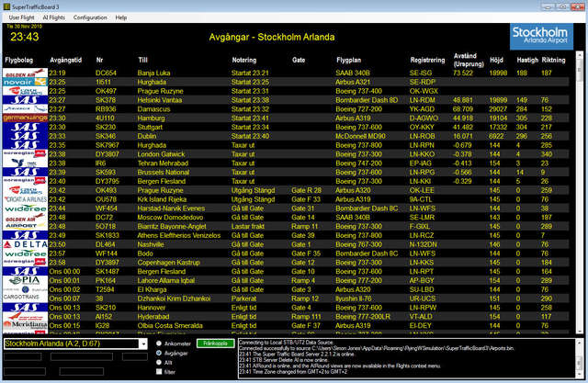Click the Flygbolag column header
The image size is (588, 383).
pos(18,60)
